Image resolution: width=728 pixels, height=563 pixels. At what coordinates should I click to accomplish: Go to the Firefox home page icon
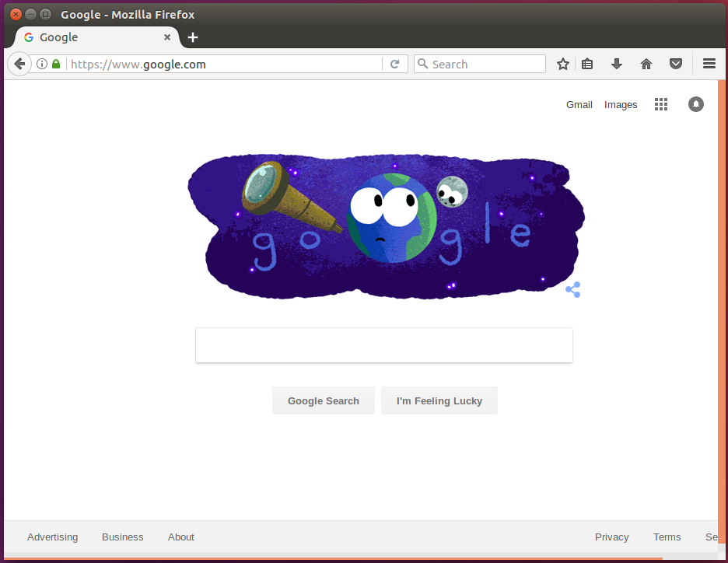646,64
